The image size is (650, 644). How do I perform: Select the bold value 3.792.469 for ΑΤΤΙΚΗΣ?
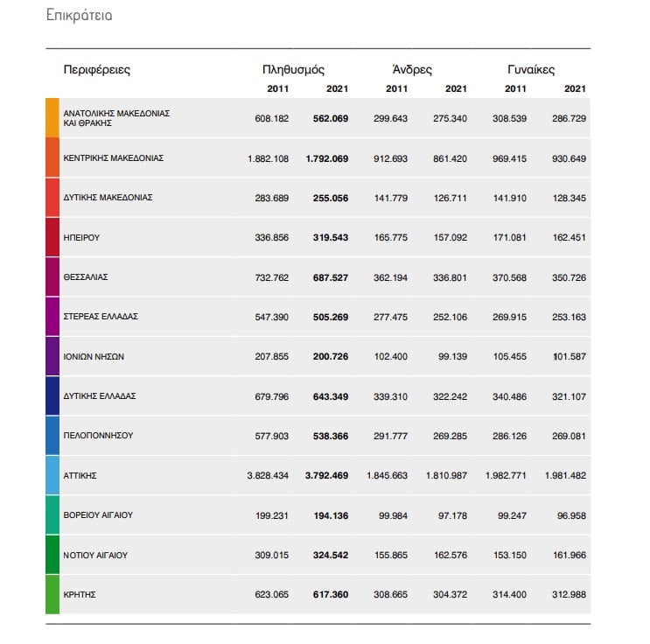326,476
